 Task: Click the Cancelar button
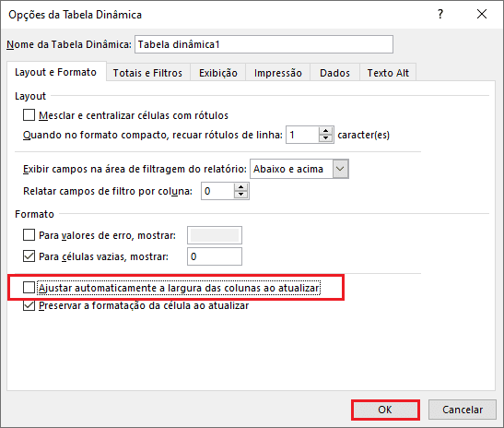(x=463, y=410)
